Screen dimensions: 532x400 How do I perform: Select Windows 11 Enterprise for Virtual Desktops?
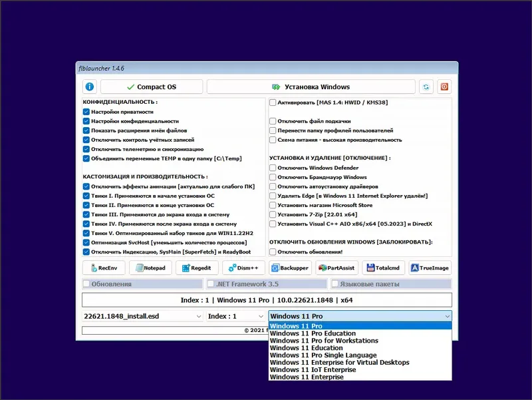pyautogui.click(x=360, y=362)
